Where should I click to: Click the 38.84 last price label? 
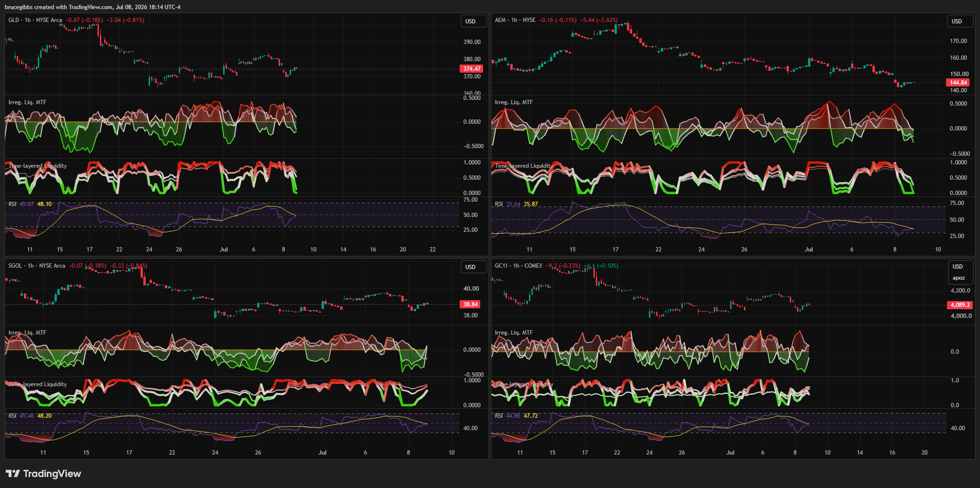pos(470,304)
